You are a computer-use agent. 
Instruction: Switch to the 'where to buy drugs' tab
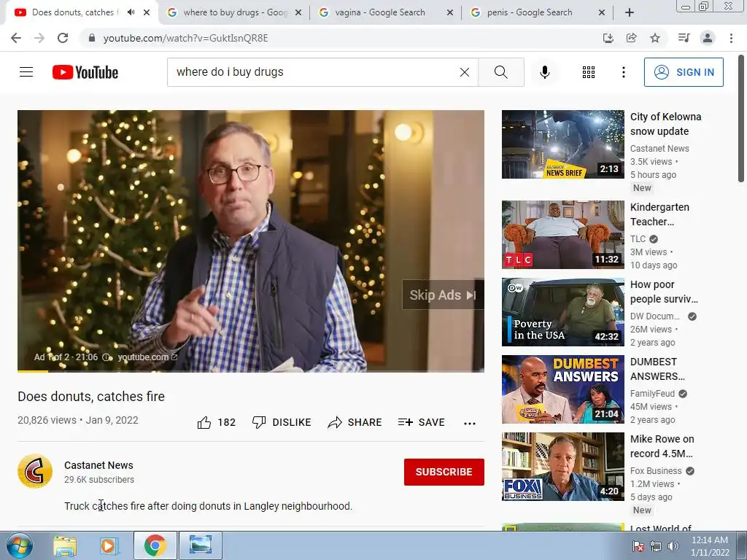(x=236, y=12)
